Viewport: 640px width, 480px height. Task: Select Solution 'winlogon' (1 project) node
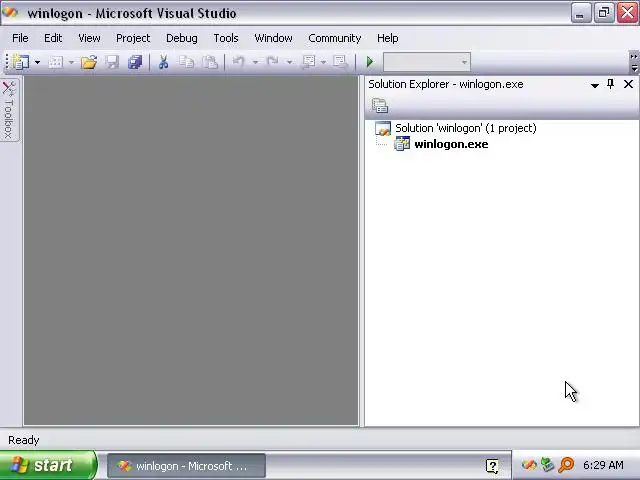point(466,128)
